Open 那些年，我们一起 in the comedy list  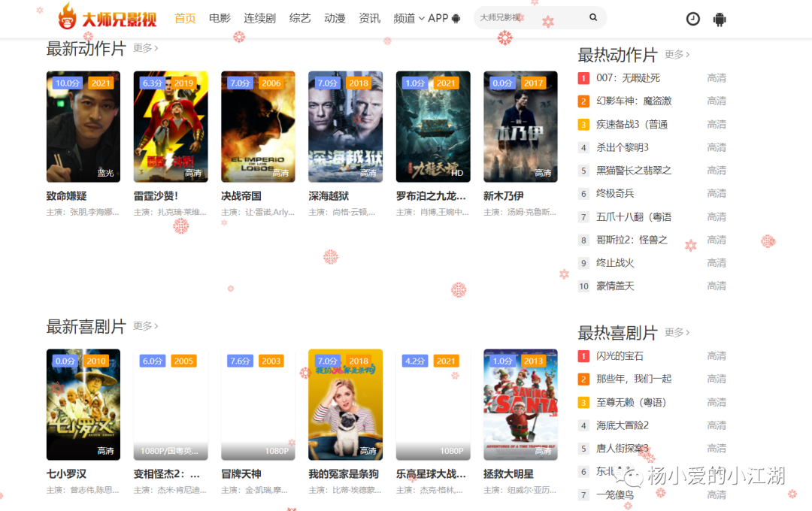634,379
